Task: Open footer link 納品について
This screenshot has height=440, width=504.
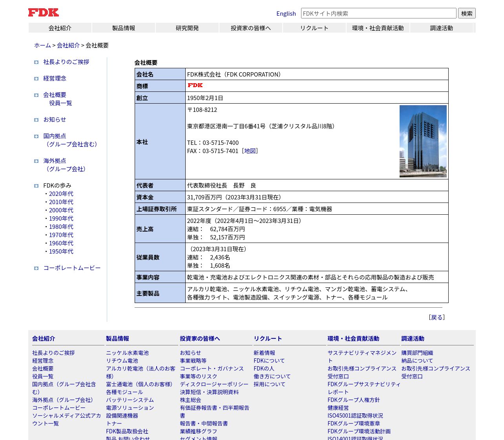Action: coord(417,361)
